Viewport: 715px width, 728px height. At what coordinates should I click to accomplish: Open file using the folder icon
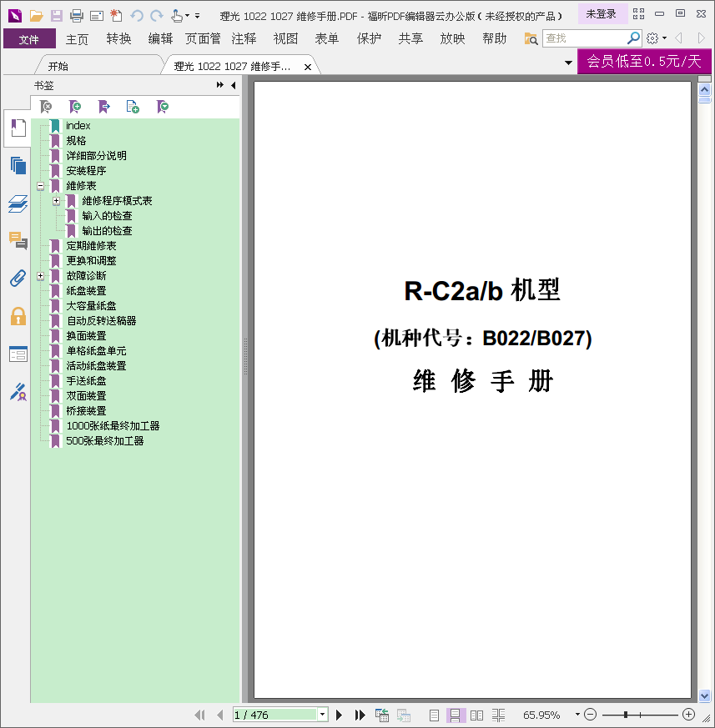point(36,16)
